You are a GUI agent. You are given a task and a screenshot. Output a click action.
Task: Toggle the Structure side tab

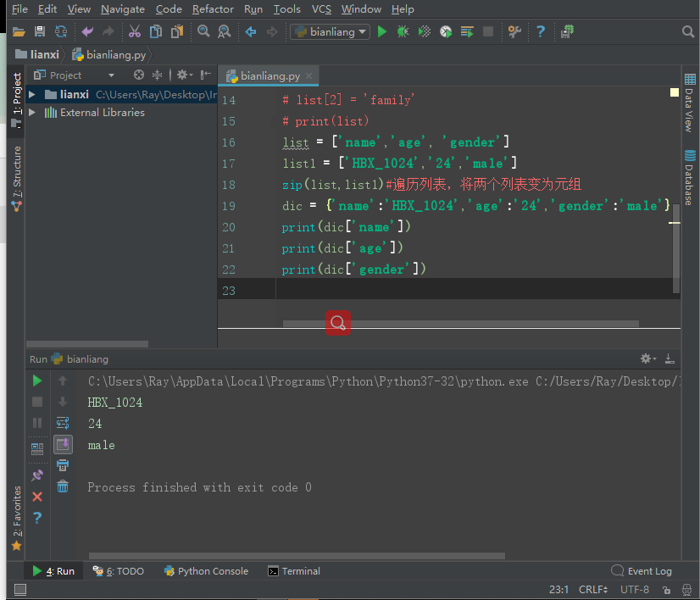pyautogui.click(x=16, y=178)
